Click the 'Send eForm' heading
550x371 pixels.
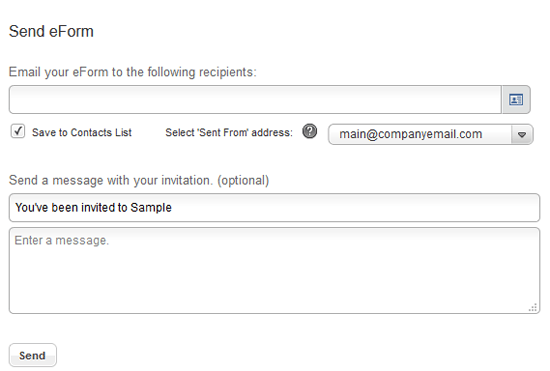(51, 32)
